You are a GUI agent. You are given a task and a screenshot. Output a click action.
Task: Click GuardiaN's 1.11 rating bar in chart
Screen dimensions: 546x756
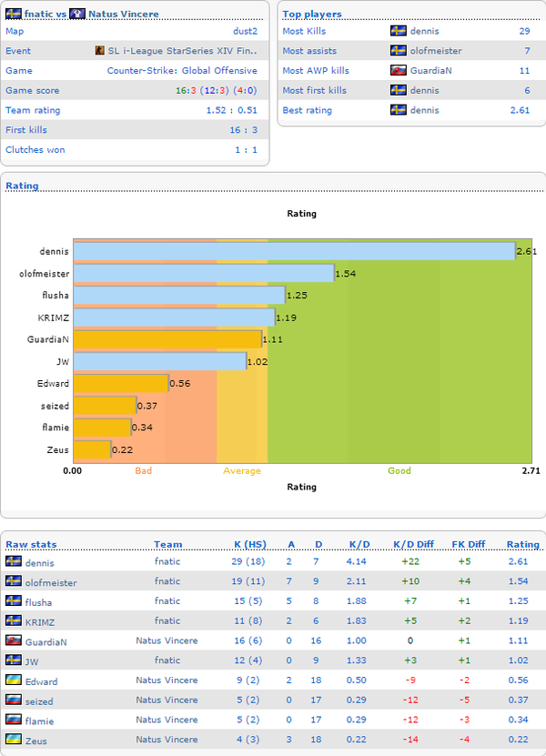[167, 339]
